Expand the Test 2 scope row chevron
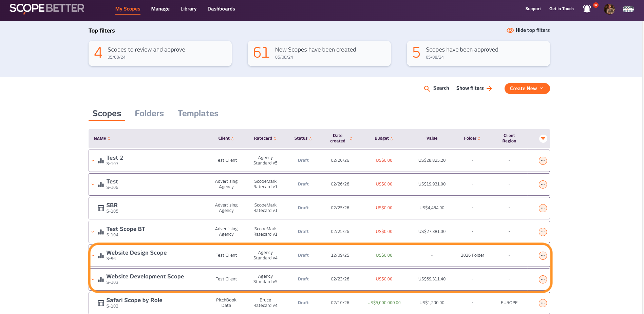The height and width of the screenshot is (314, 644). pyautogui.click(x=93, y=161)
